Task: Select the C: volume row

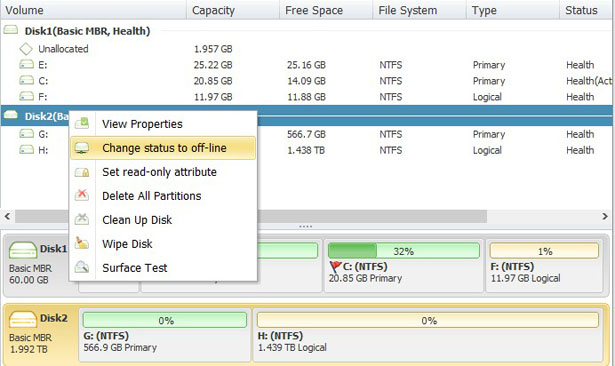Action: point(307,81)
